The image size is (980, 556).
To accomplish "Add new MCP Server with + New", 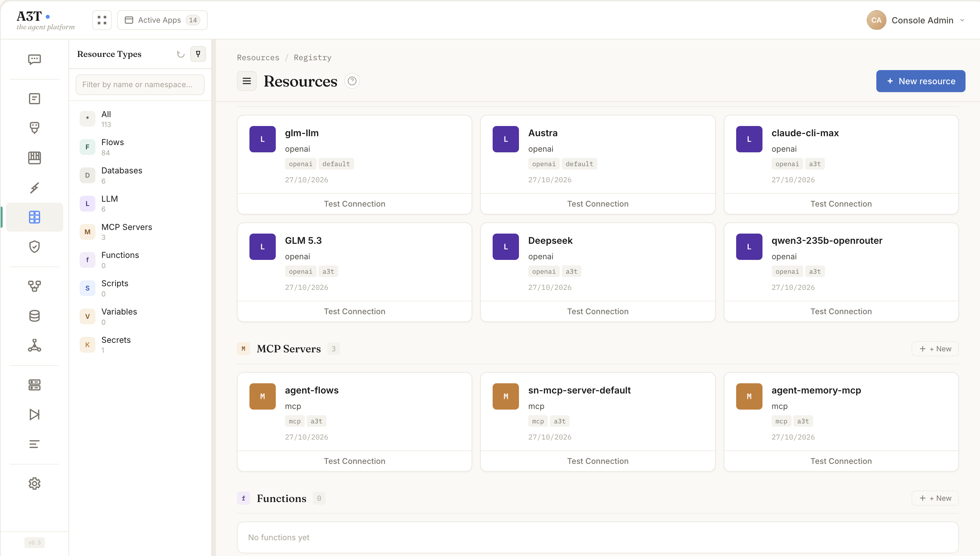I will (935, 349).
